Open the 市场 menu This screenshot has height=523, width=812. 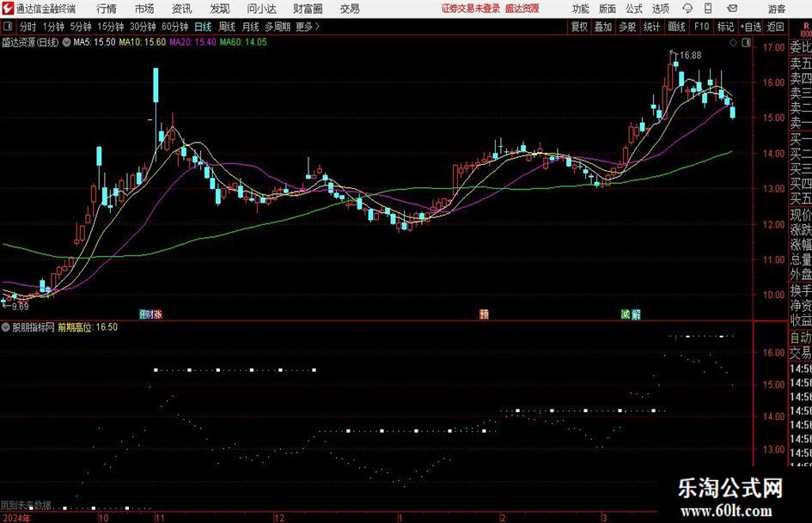click(x=144, y=9)
